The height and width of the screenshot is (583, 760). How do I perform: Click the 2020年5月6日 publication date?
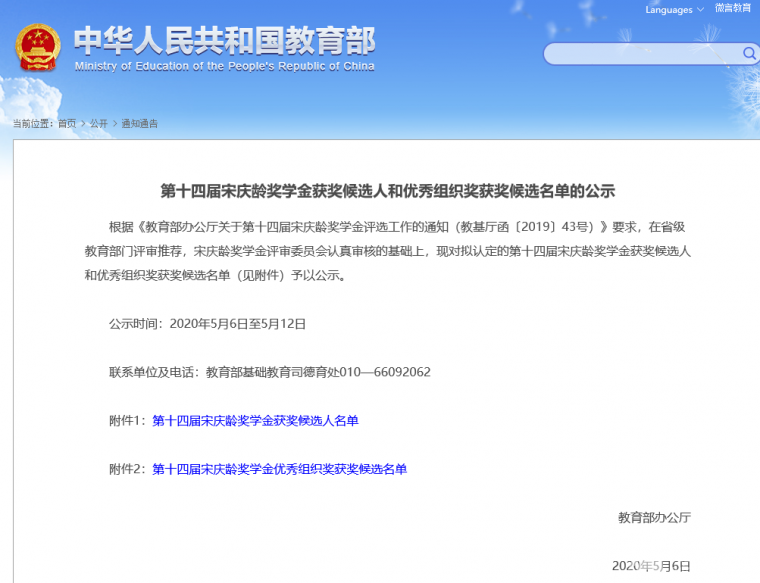click(650, 566)
